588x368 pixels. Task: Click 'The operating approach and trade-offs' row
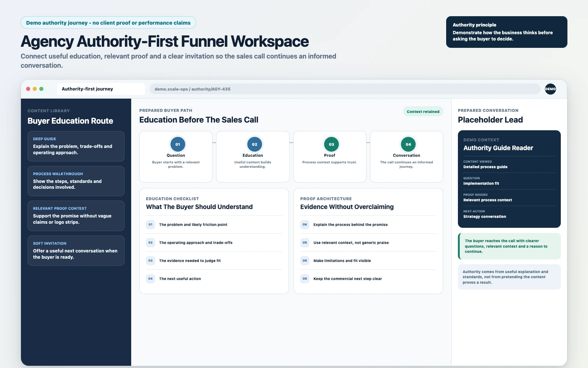coord(214,243)
